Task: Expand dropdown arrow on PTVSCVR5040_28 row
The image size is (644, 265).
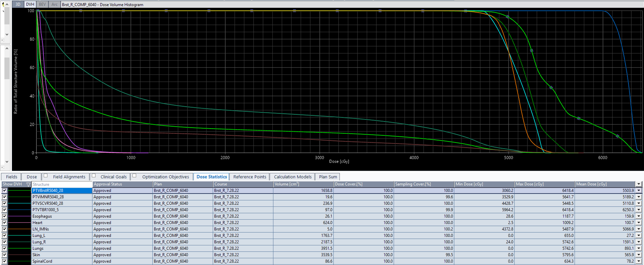Action: (639, 203)
